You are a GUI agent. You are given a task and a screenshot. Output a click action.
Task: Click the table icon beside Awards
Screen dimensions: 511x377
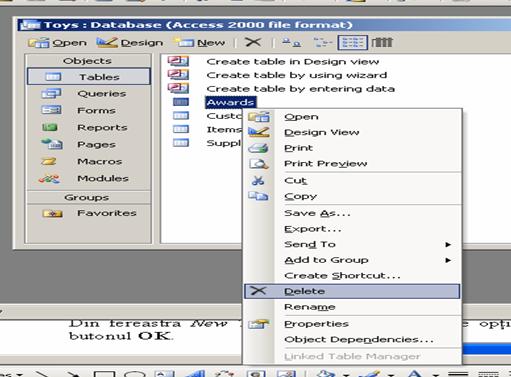(181, 102)
